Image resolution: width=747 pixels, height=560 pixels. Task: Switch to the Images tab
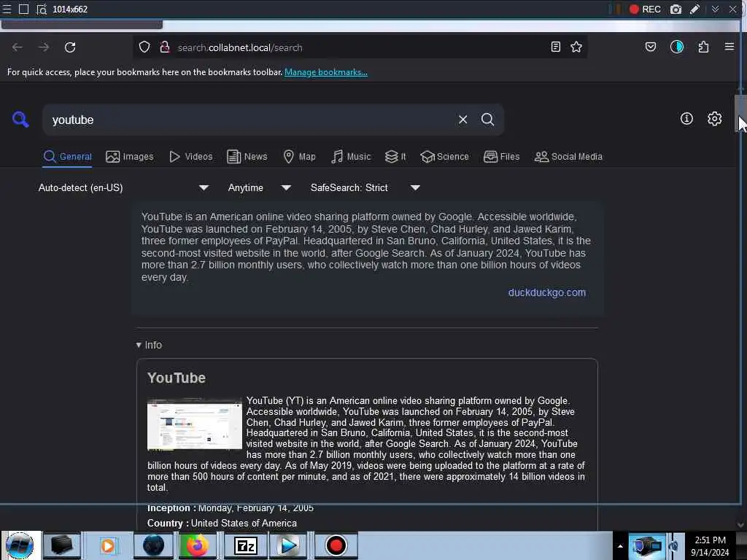tap(130, 157)
